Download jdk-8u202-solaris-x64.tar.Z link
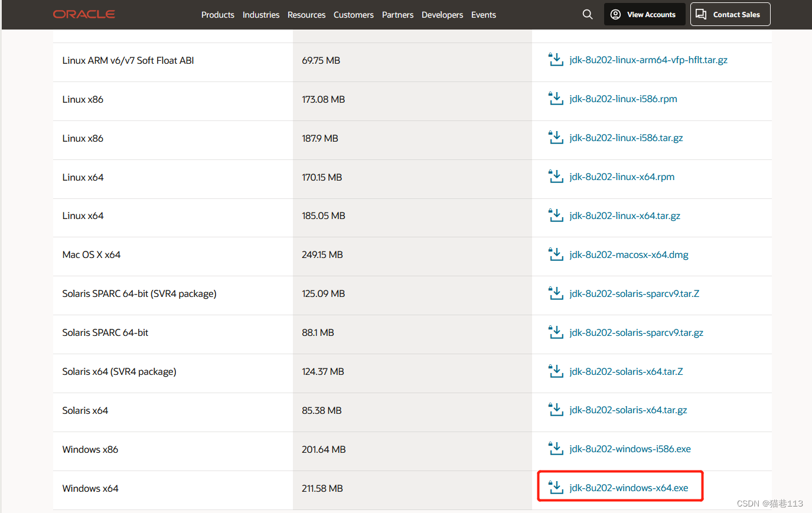The width and height of the screenshot is (812, 513). [626, 372]
